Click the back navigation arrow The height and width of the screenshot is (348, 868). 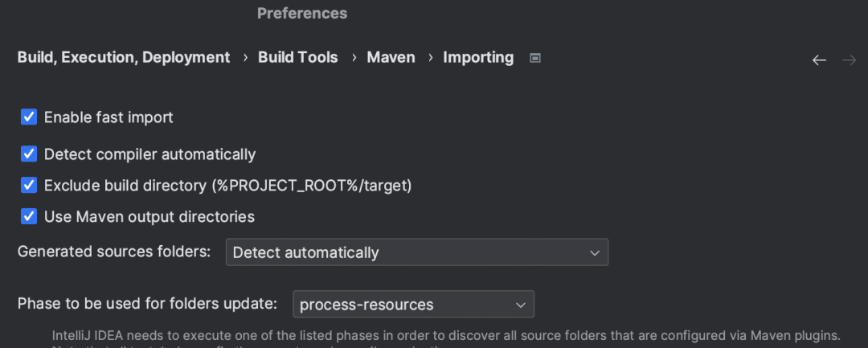click(x=819, y=60)
